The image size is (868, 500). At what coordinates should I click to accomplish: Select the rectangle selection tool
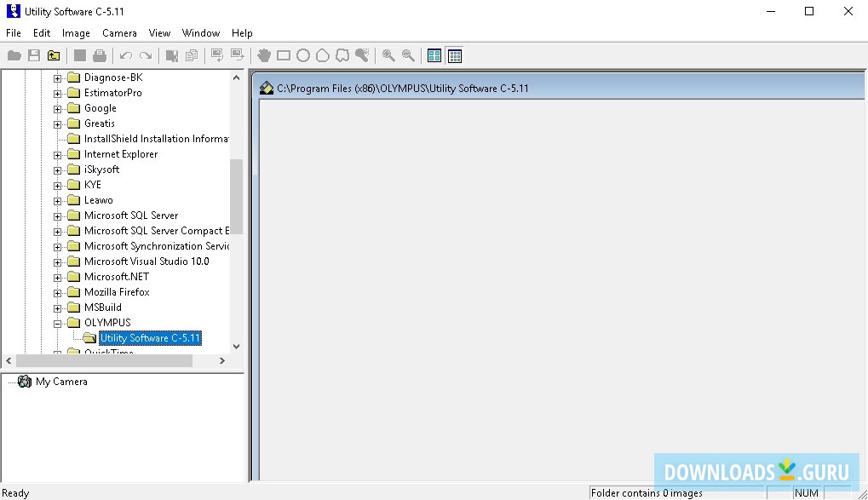point(284,55)
